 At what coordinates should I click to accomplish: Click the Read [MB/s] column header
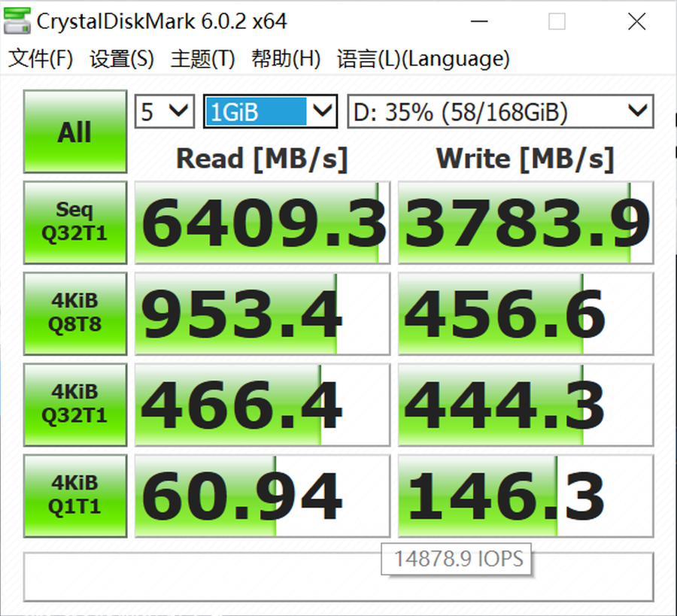262,159
